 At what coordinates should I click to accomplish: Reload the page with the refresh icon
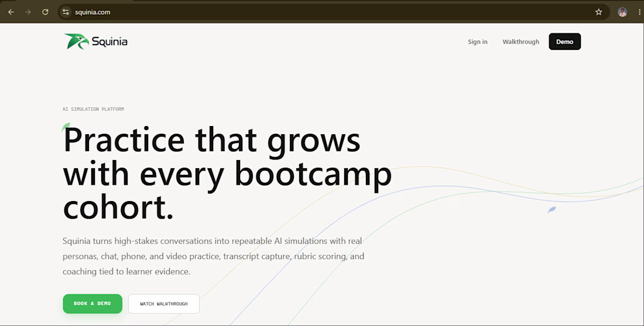tap(45, 12)
